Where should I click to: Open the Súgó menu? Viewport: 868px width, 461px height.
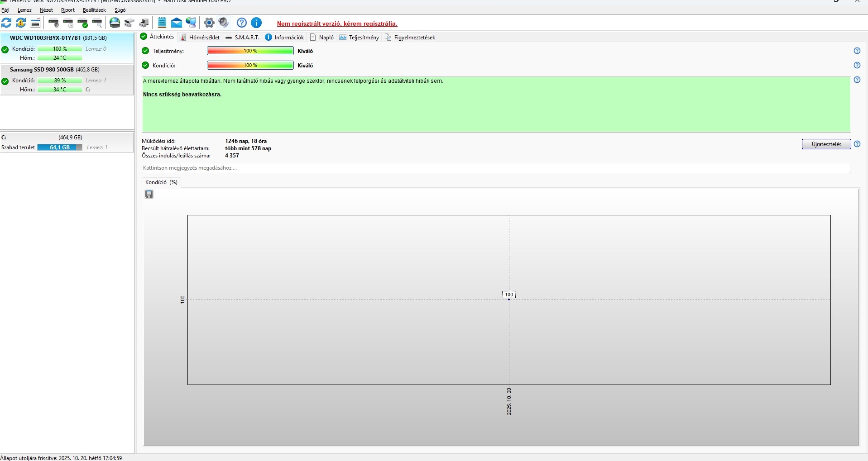pyautogui.click(x=120, y=10)
